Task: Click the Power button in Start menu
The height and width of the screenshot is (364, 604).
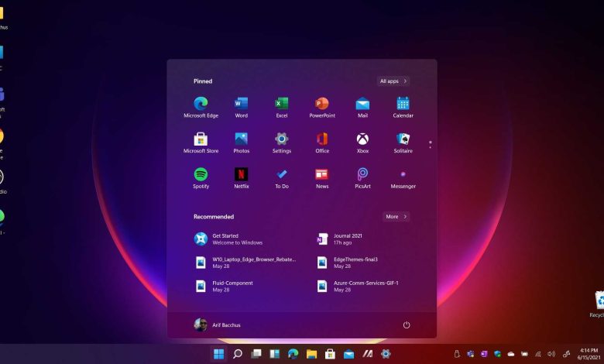Action: (406, 325)
